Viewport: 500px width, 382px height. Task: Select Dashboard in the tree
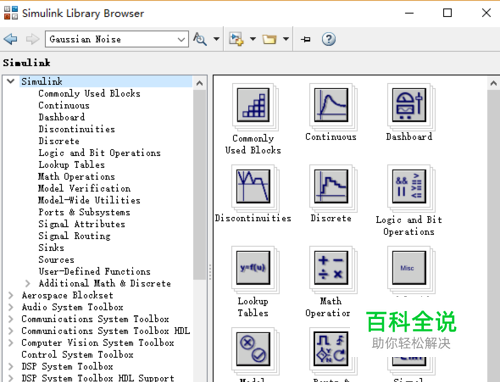[62, 117]
